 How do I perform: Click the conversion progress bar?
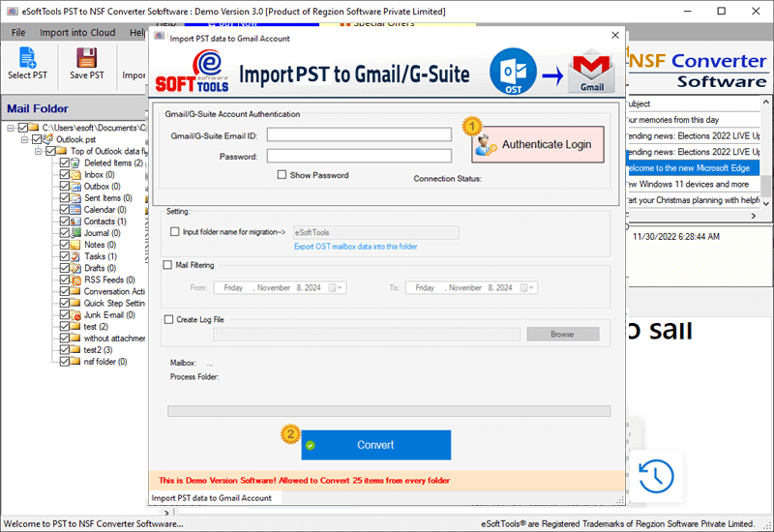389,411
